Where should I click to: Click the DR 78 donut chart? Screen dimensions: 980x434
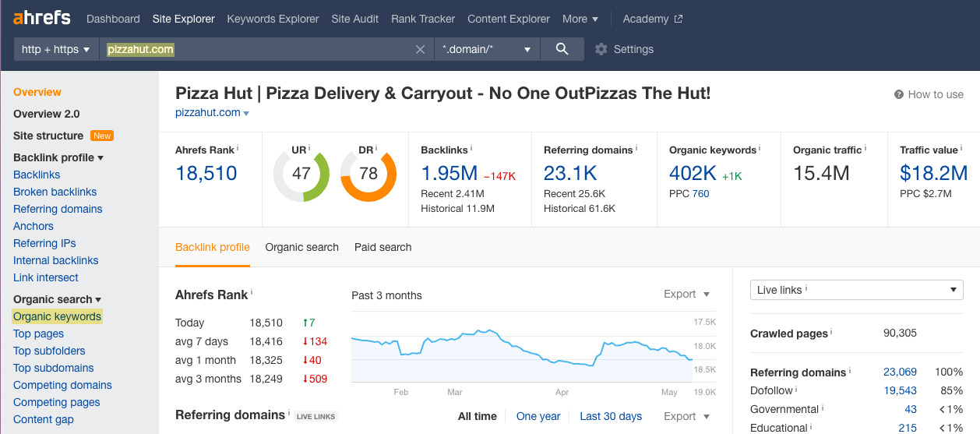(x=368, y=174)
